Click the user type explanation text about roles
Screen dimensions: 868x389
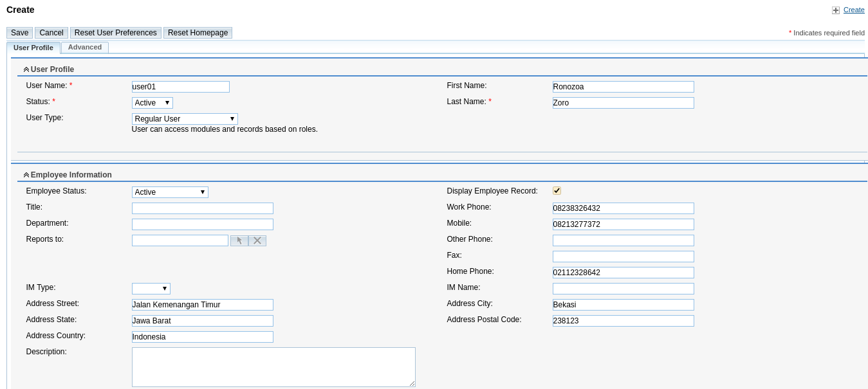click(225, 129)
